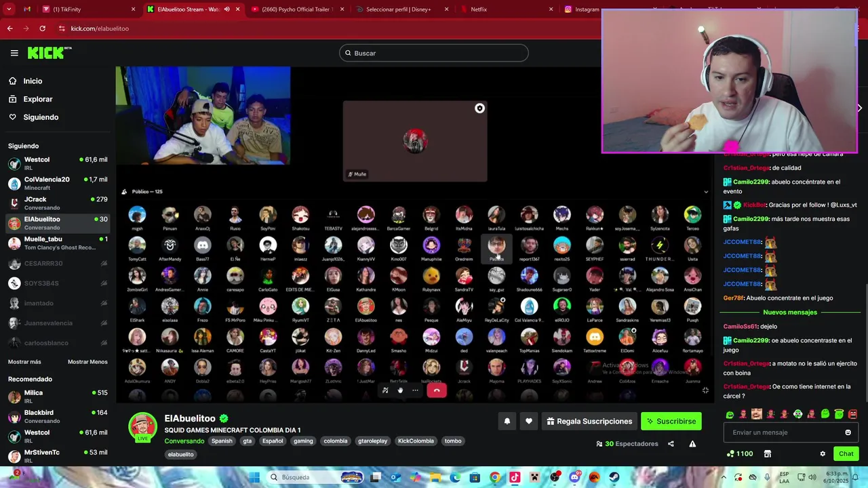Image resolution: width=868 pixels, height=488 pixels.
Task: Click the browser back arrow
Action: [x=9, y=28]
